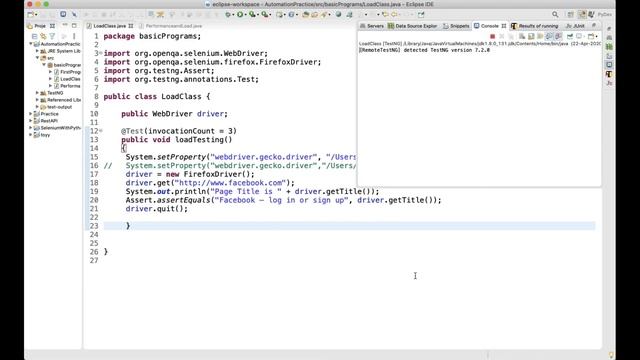This screenshot has width=640, height=360.
Task: Maximize the Project Explorer panel
Action: (74, 26)
